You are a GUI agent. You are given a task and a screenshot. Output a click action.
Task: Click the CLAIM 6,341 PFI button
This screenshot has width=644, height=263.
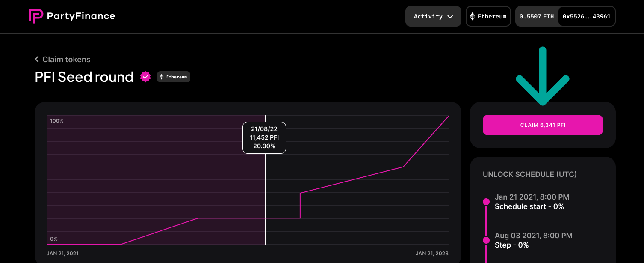click(543, 125)
